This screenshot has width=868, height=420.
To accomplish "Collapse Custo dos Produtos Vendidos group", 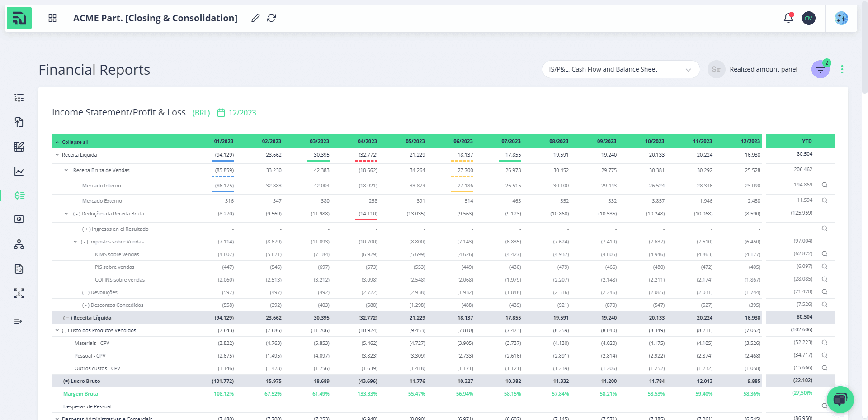I will coord(57,330).
